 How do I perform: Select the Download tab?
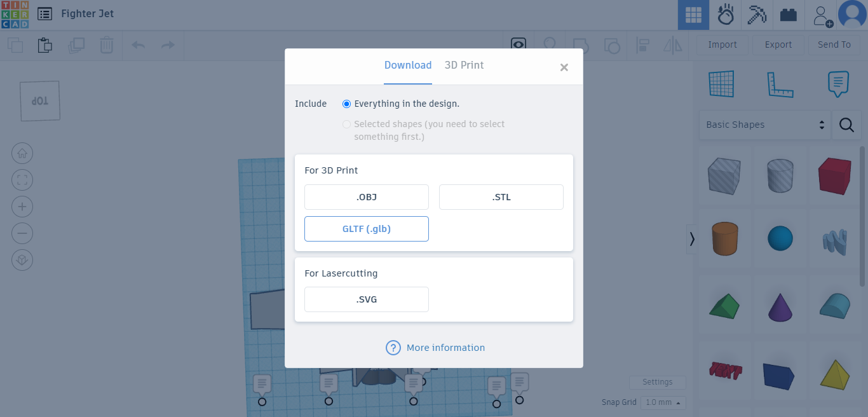click(x=408, y=65)
